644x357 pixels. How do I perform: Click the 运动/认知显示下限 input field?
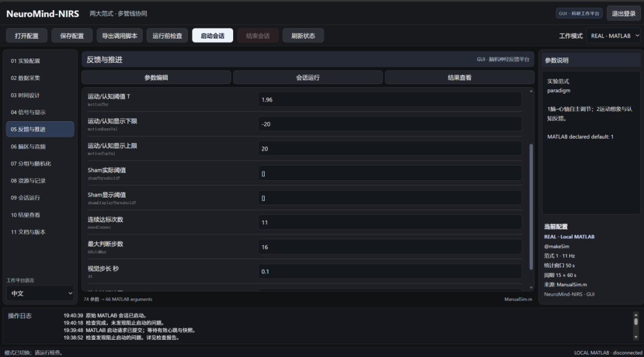pyautogui.click(x=390, y=124)
